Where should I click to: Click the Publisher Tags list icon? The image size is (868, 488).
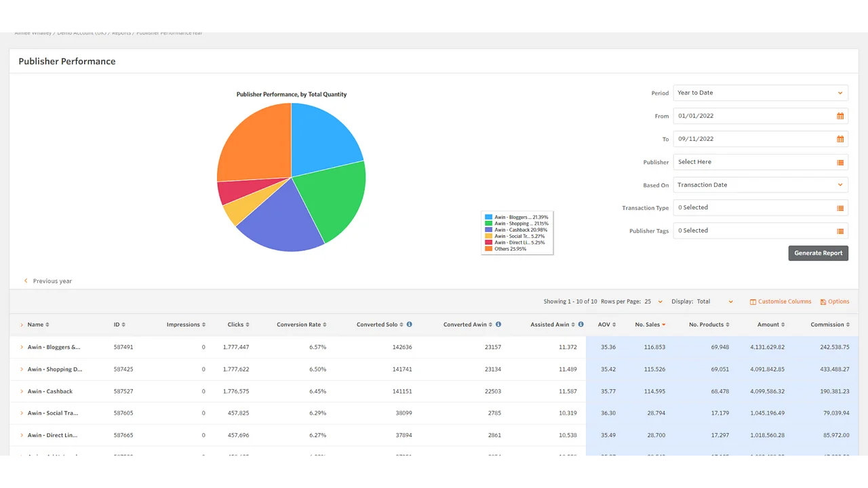(840, 231)
